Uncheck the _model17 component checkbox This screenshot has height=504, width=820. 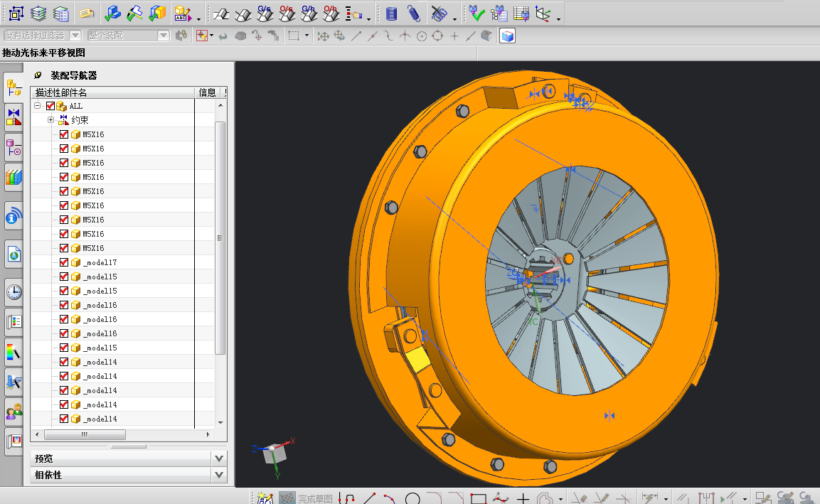(64, 262)
